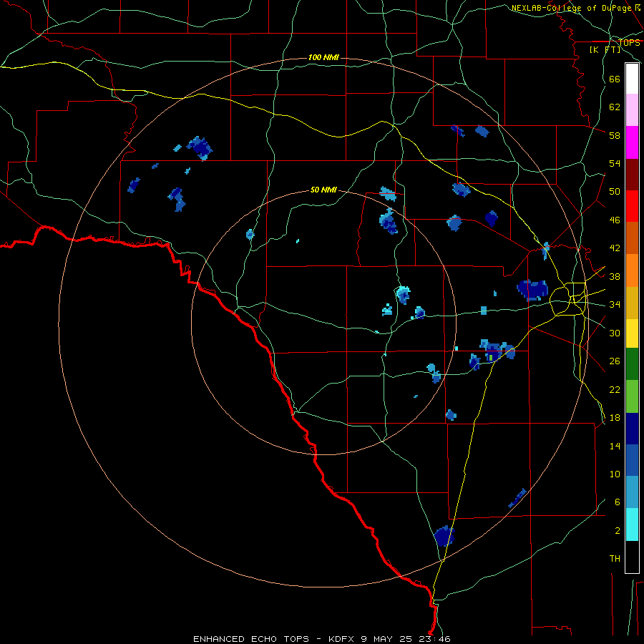Click the magenta swatch in the legend

click(632, 142)
